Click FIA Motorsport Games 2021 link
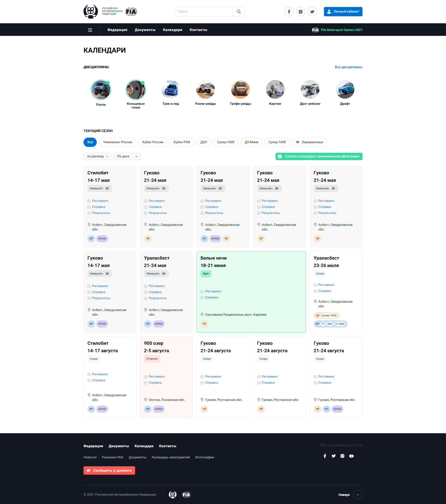The image size is (446, 504). point(337,30)
